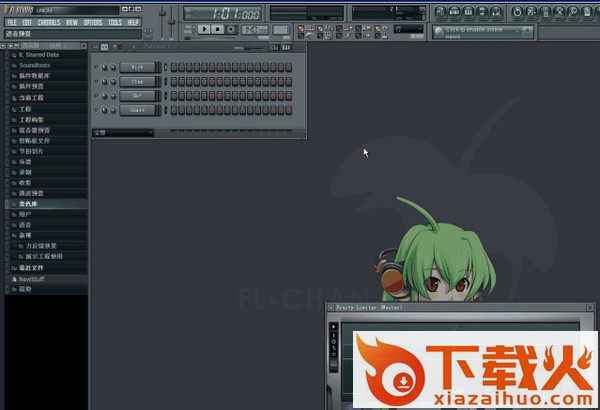Click the Snare channel pan knob
The height and width of the screenshot is (410, 600).
(104, 110)
